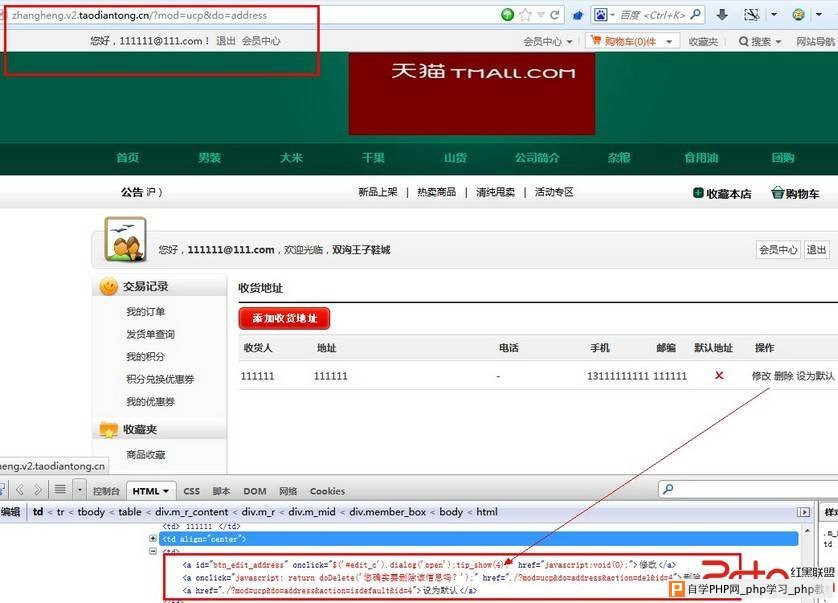
Task: Expand the dropdown next to screenshot tool
Action: (774, 15)
